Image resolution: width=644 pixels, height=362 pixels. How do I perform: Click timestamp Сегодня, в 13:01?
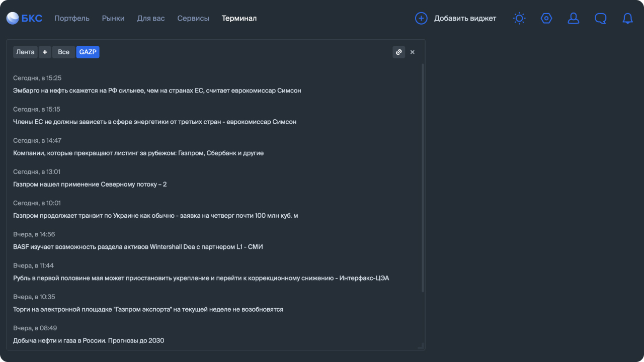(37, 171)
